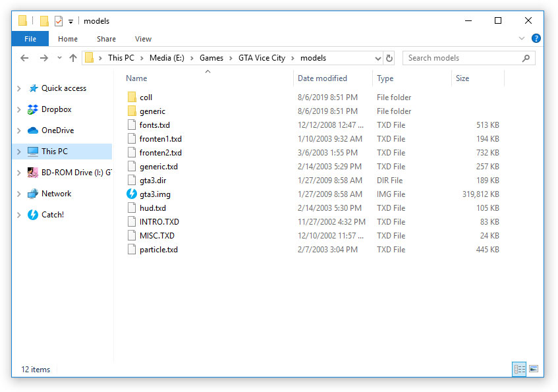Open the View ribbon tab
The width and height of the screenshot is (558, 392).
click(x=143, y=39)
